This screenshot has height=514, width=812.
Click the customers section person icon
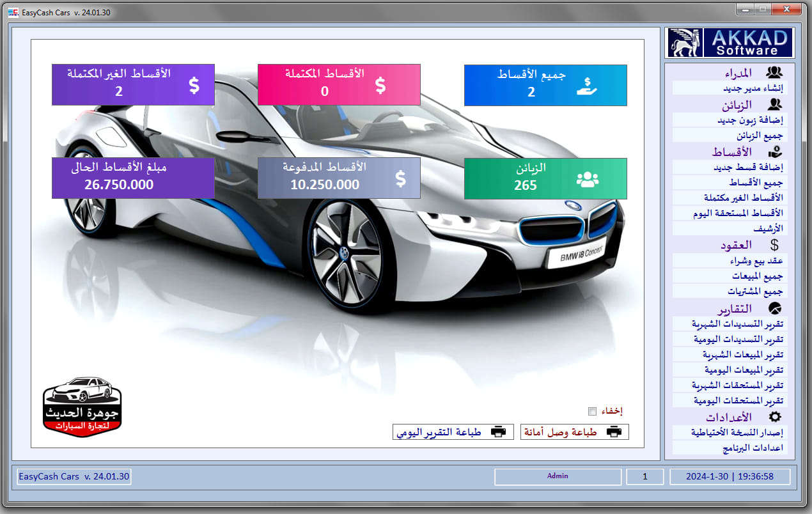[774, 104]
